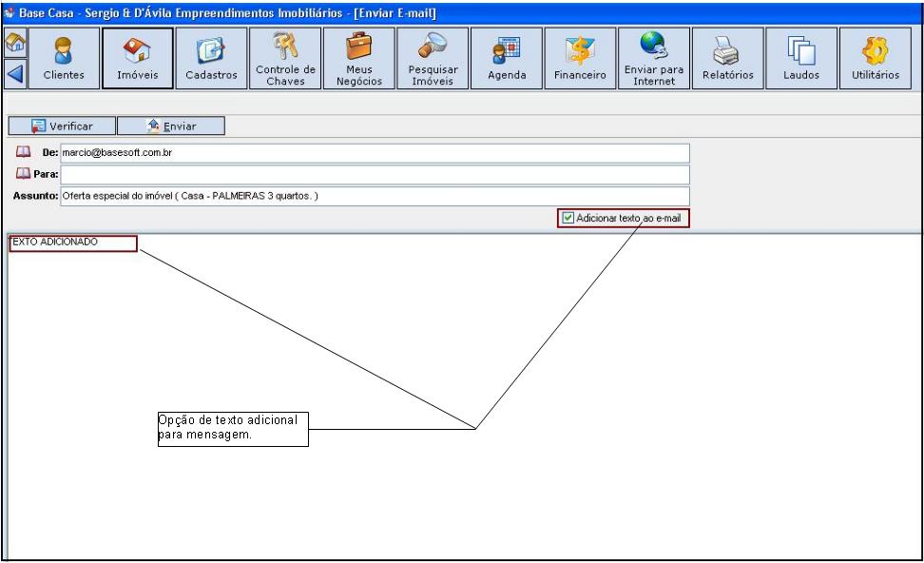Open the Cadastros section
This screenshot has width=924, height=563.
click(x=211, y=58)
